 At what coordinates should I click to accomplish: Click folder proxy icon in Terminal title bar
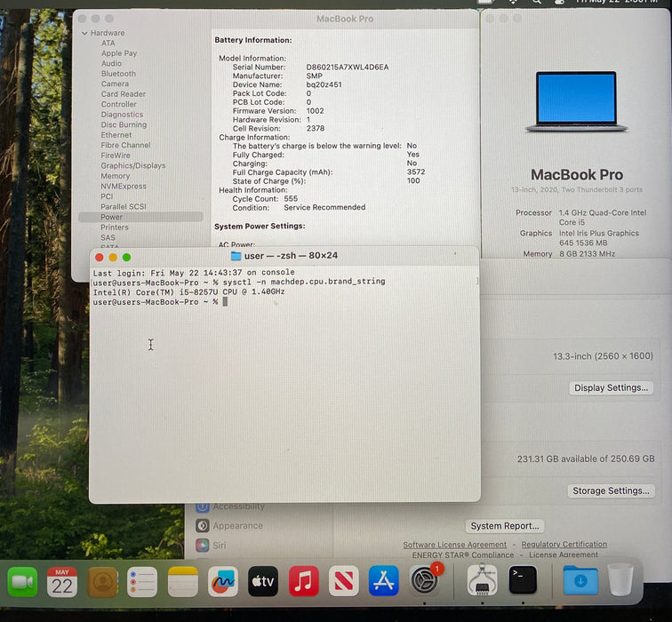[x=236, y=256]
